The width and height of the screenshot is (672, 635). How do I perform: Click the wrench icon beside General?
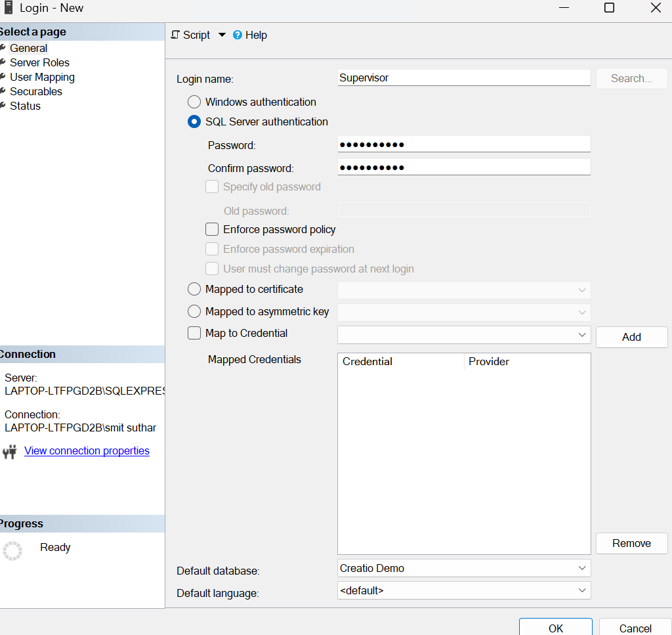(x=3, y=47)
